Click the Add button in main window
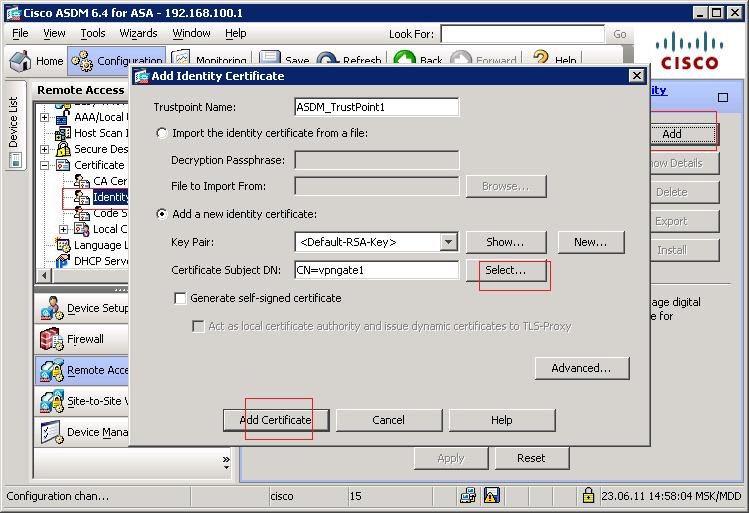749x513 pixels. coord(684,134)
